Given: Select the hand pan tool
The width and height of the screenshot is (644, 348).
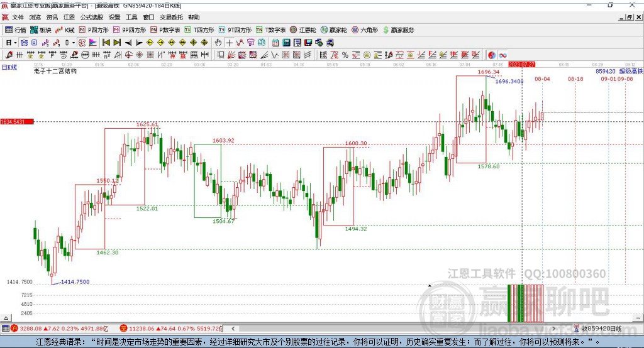Looking at the screenshot, I should click(x=218, y=43).
